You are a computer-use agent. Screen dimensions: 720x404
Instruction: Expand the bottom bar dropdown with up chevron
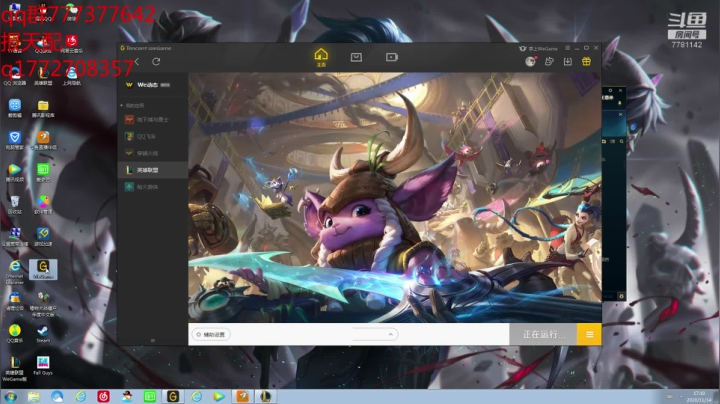tap(390, 334)
